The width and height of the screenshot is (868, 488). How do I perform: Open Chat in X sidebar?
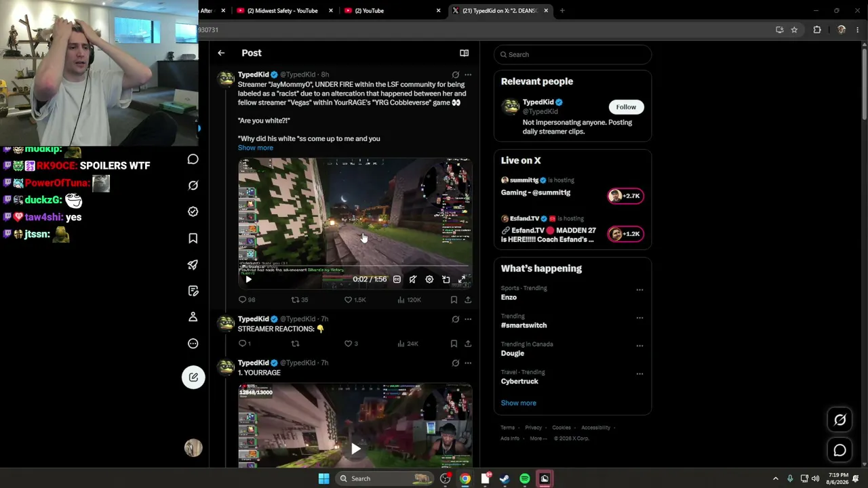coord(193,159)
